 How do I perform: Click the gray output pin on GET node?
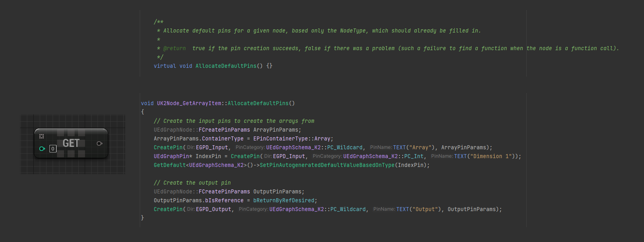(99, 143)
